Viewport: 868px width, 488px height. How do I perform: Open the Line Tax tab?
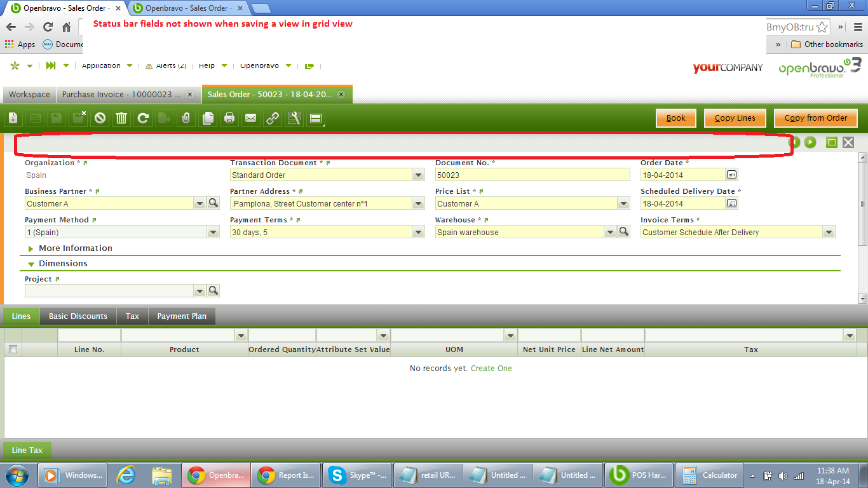pyautogui.click(x=27, y=450)
